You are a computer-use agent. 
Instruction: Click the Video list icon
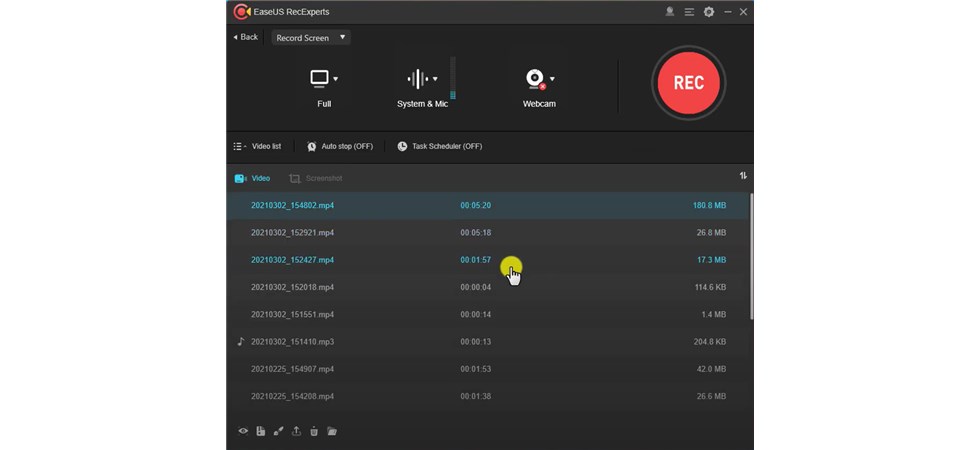coord(239,146)
